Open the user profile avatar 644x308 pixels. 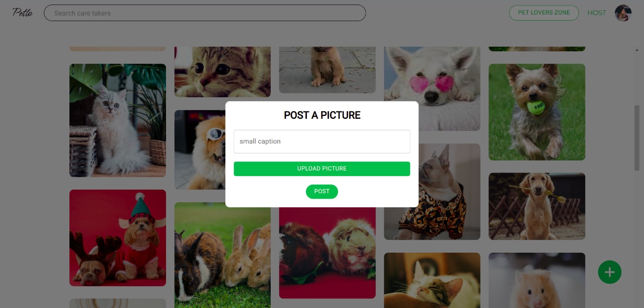[x=623, y=13]
